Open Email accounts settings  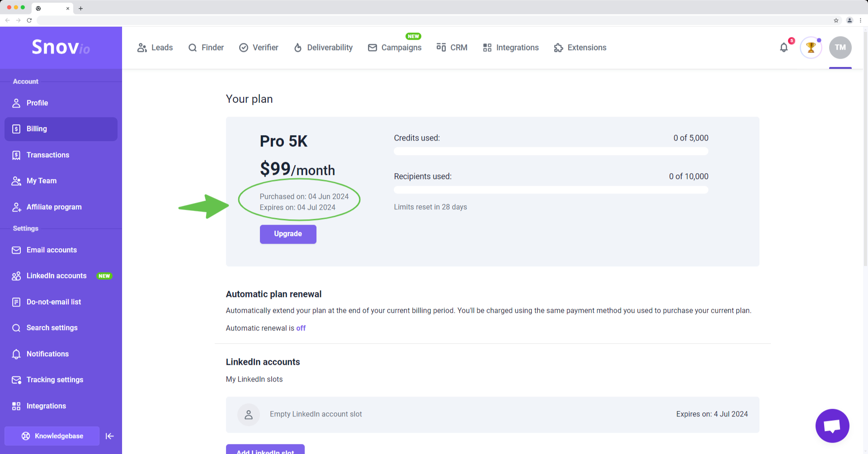point(61,250)
